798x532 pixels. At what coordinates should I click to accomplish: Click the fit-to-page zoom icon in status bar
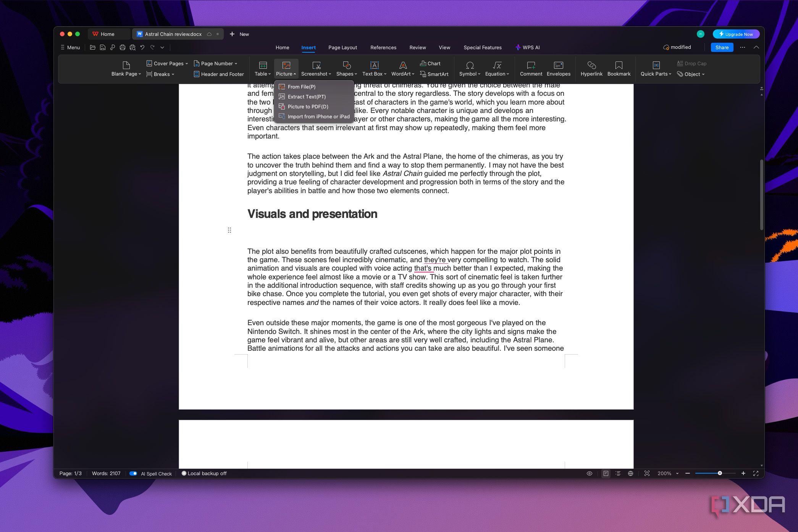[647, 473]
